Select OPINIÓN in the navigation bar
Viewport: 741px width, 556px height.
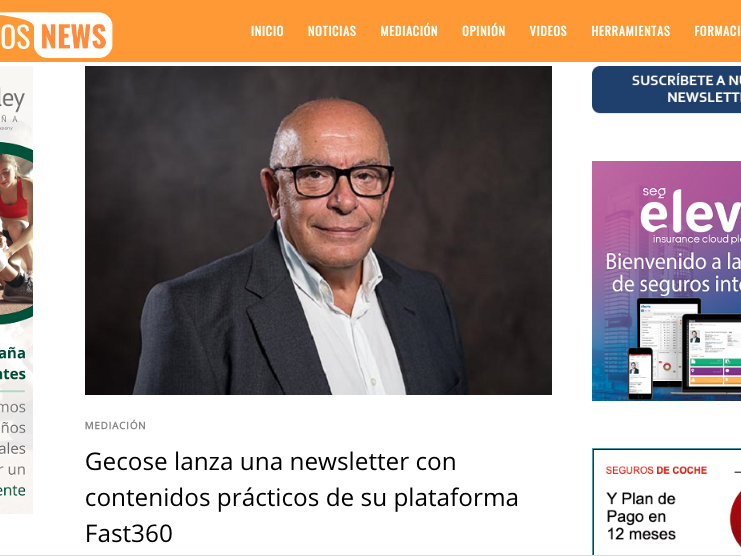click(x=483, y=31)
